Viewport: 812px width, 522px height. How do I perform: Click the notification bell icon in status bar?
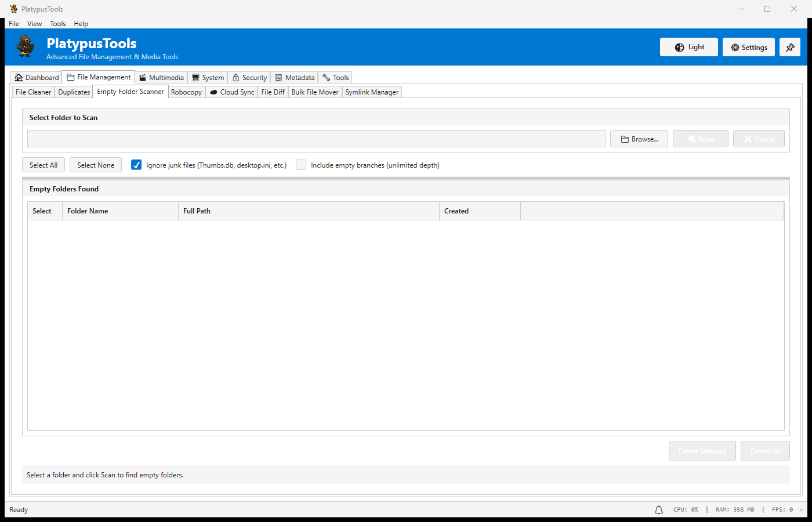pyautogui.click(x=659, y=510)
